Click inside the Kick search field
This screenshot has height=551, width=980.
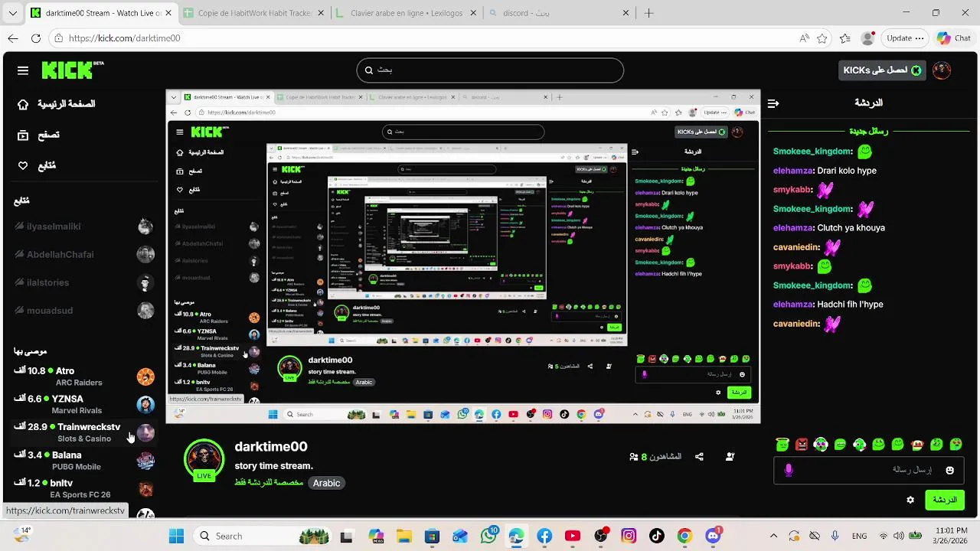point(490,70)
